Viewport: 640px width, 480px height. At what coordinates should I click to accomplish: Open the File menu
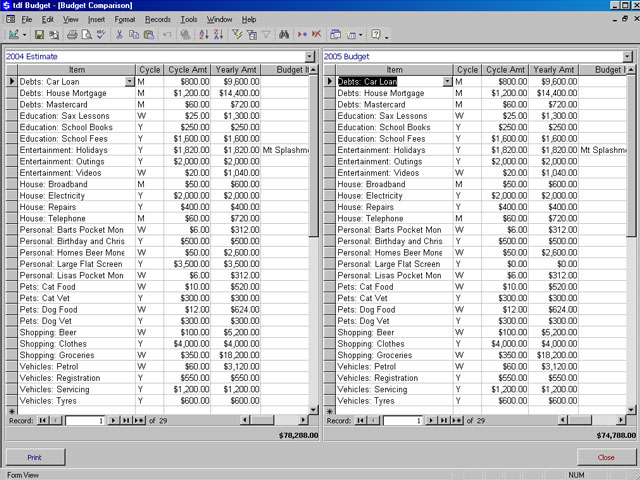click(27, 19)
